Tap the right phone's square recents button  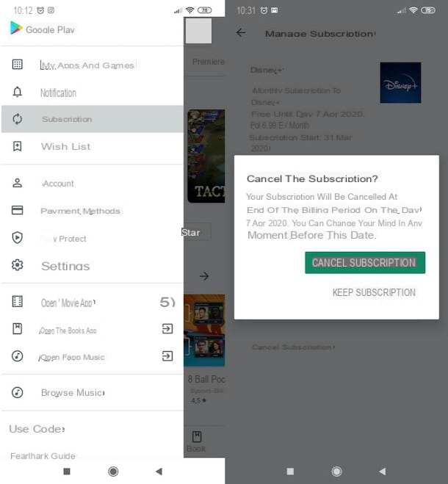click(290, 472)
